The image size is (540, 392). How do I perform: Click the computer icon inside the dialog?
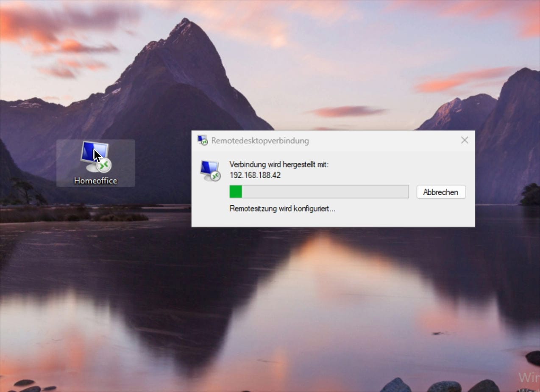(x=210, y=170)
